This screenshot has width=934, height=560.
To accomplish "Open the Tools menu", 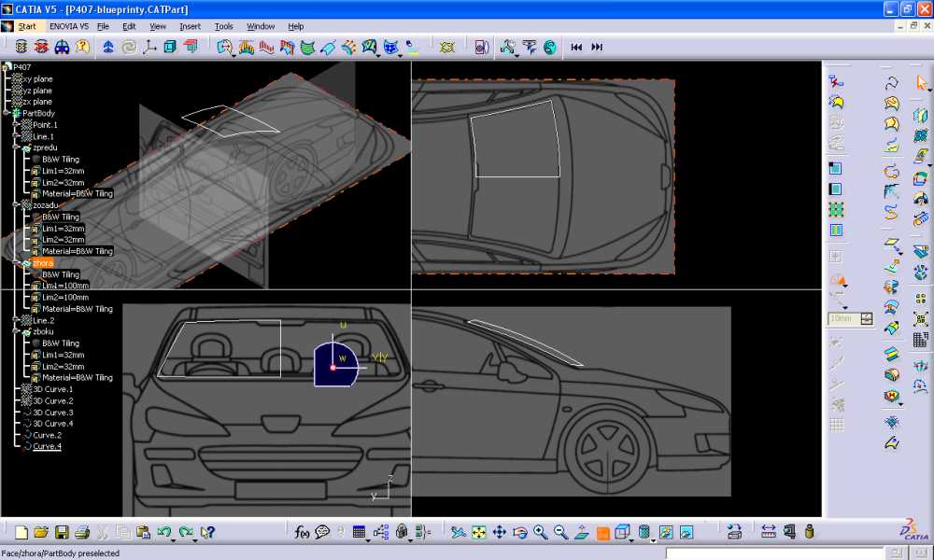I will pos(224,26).
